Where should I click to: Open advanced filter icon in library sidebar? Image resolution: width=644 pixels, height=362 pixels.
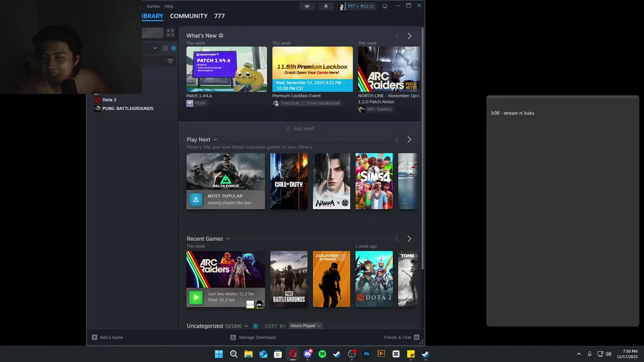171,61
